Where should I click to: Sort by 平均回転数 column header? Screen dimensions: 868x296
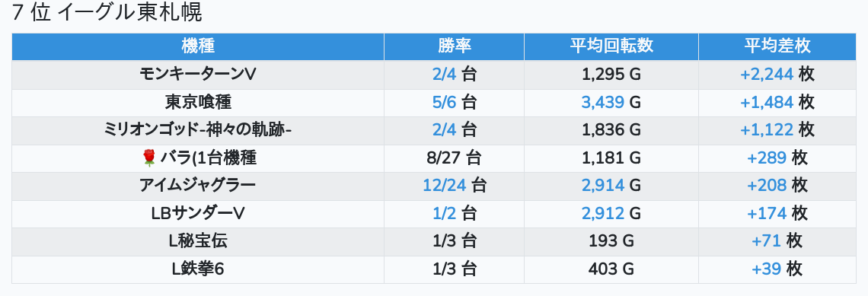click(x=611, y=46)
